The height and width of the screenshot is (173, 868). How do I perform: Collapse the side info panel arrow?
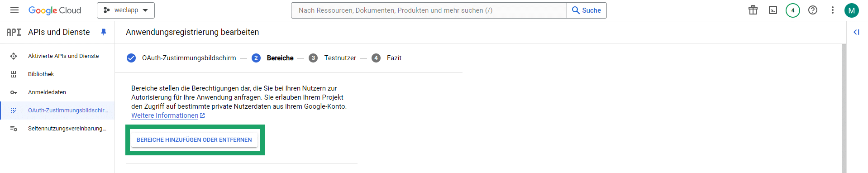(x=856, y=32)
